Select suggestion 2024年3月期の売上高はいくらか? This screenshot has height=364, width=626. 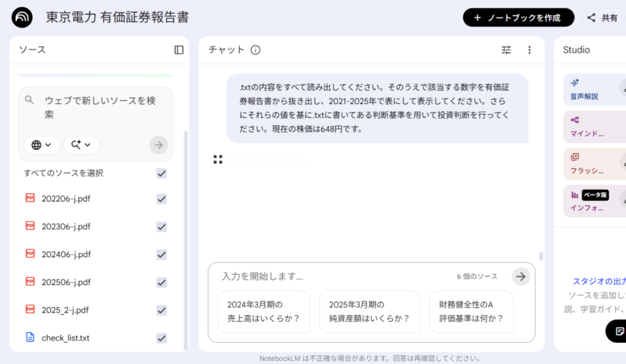point(263,311)
